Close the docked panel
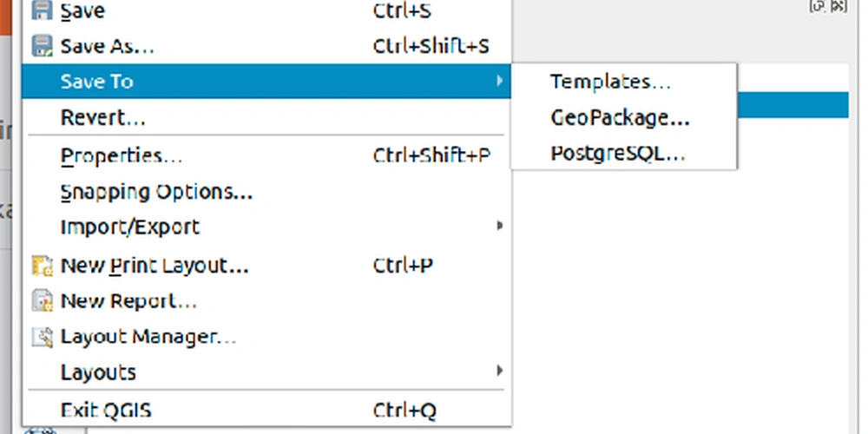868x434 pixels. tap(838, 5)
